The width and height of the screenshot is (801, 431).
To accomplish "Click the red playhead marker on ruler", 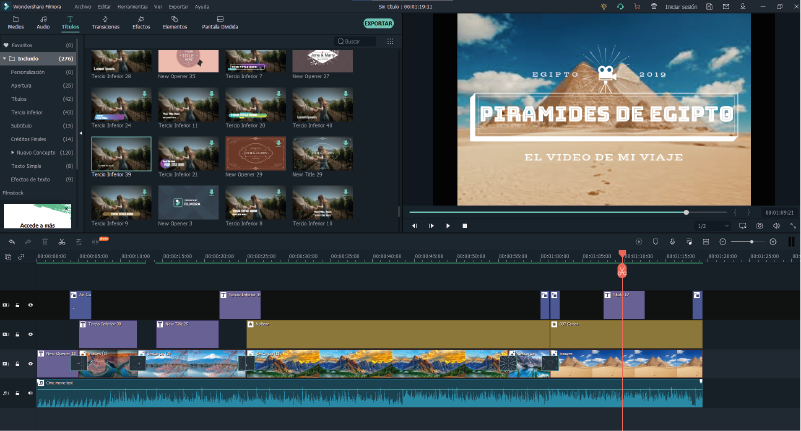I will (622, 254).
